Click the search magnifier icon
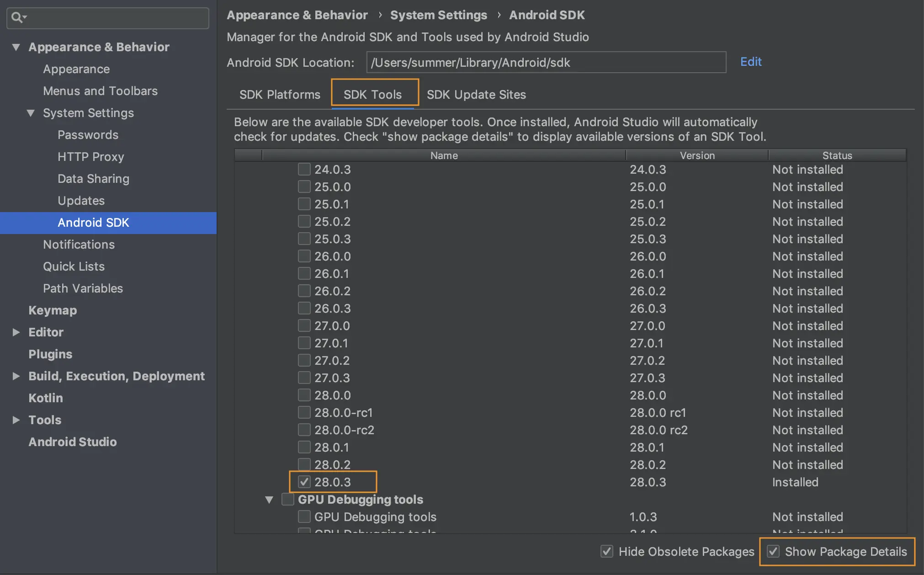 coord(17,18)
